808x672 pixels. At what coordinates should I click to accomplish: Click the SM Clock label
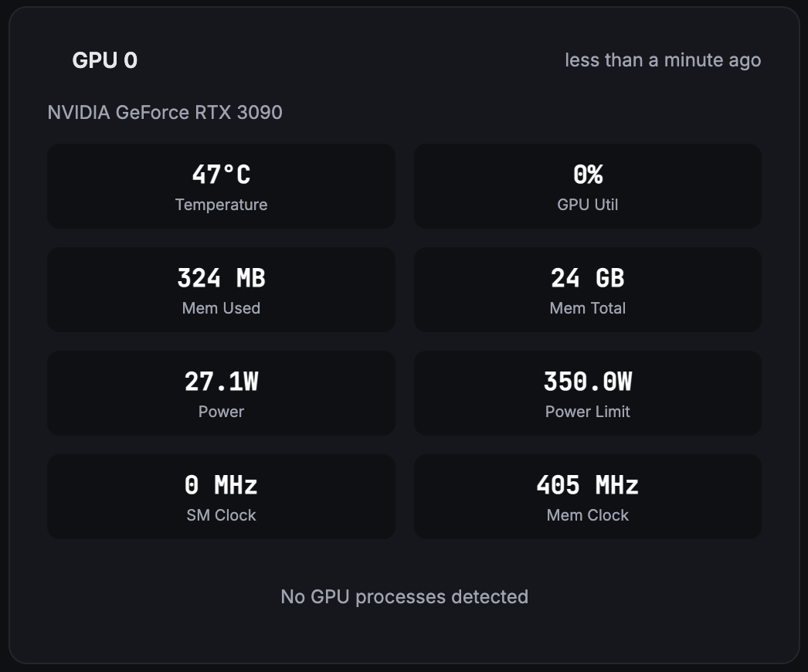tap(221, 515)
